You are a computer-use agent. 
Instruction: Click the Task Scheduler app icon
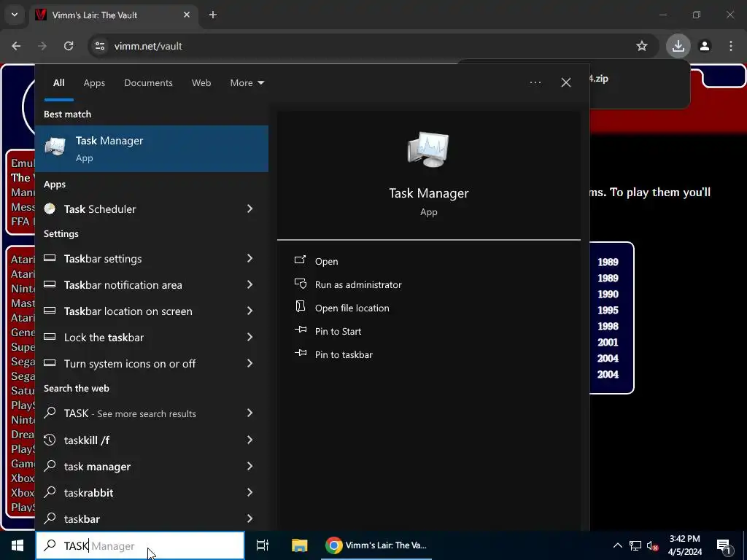(50, 209)
